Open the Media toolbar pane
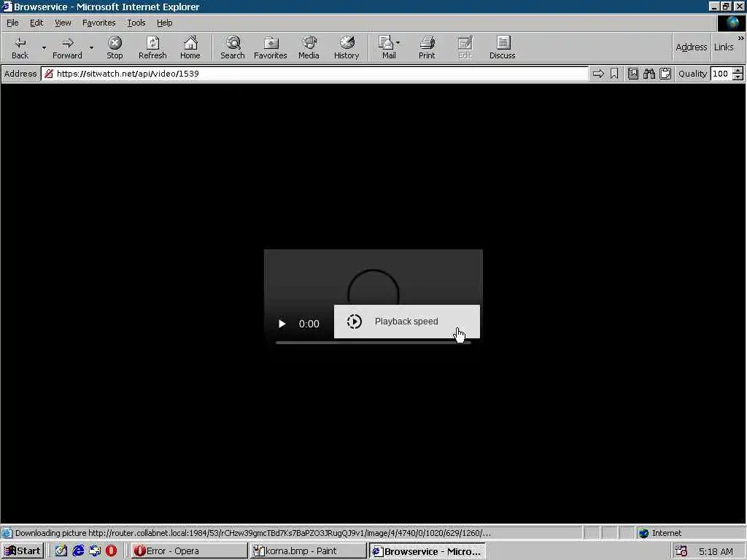The image size is (747, 560). (x=309, y=47)
